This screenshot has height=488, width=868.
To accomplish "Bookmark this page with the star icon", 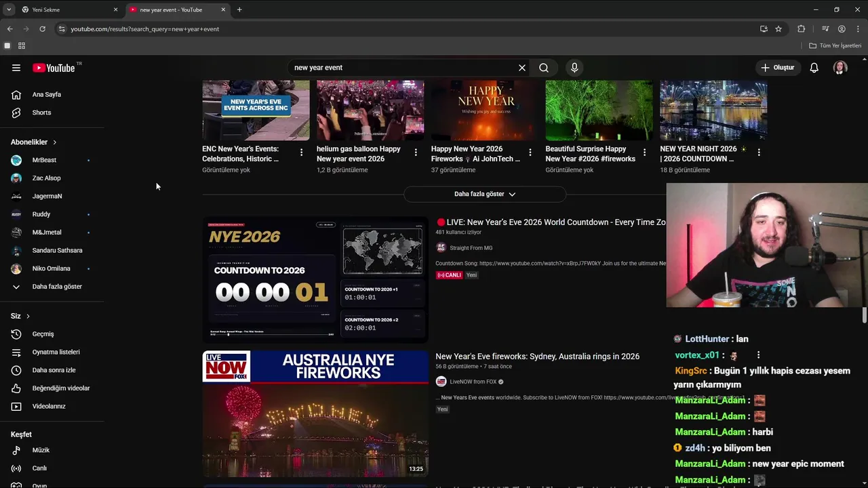I will [x=778, y=29].
